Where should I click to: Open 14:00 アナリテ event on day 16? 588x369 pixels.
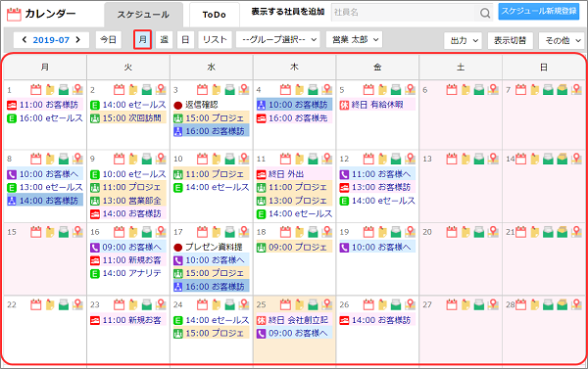click(127, 273)
